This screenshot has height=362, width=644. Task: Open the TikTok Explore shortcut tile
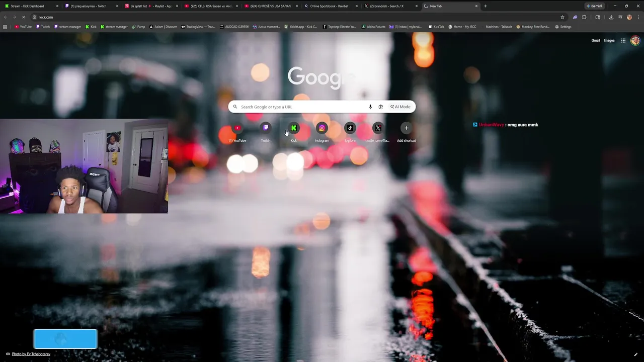click(350, 132)
